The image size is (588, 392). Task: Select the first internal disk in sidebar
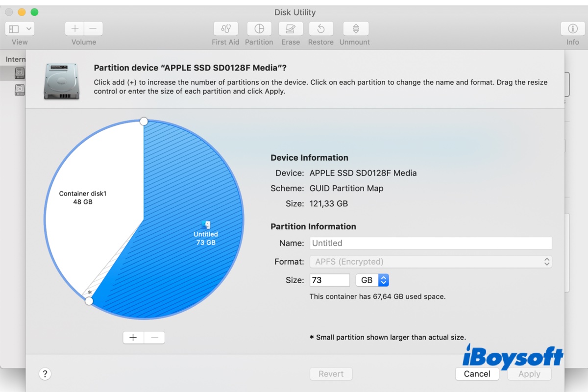[x=20, y=73]
